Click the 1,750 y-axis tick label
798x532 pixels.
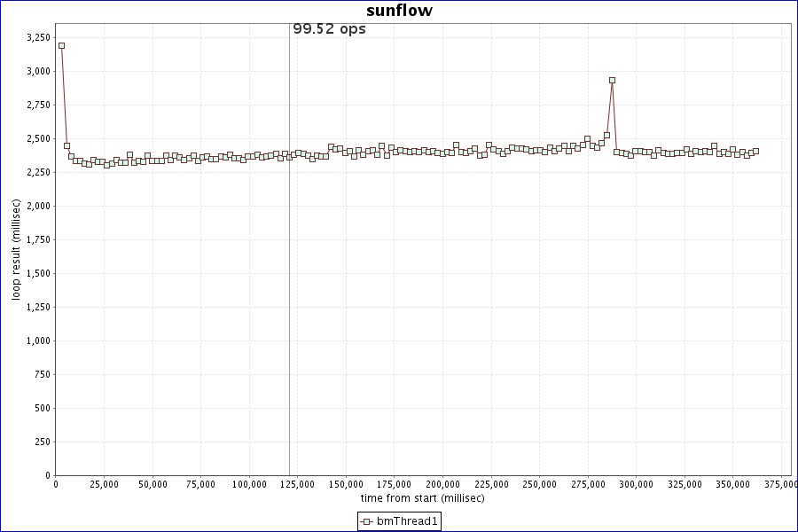tap(38, 239)
